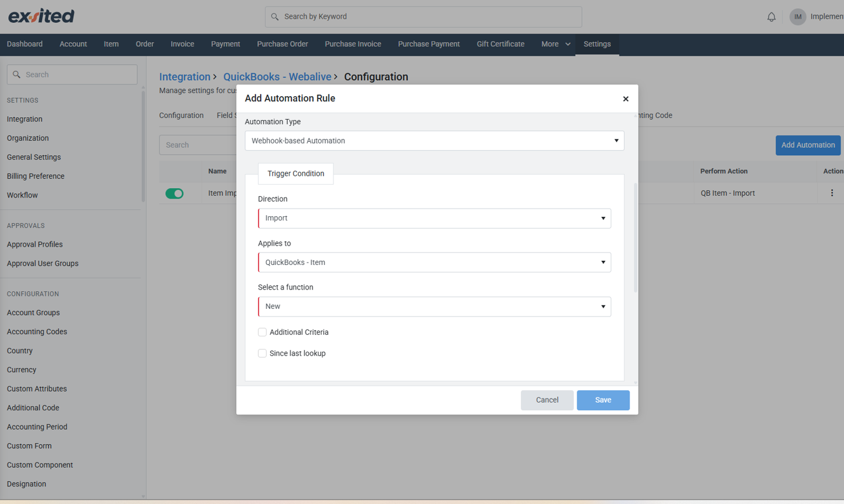Open Country in sidebar
Viewport: 844px width, 504px height.
point(20,351)
